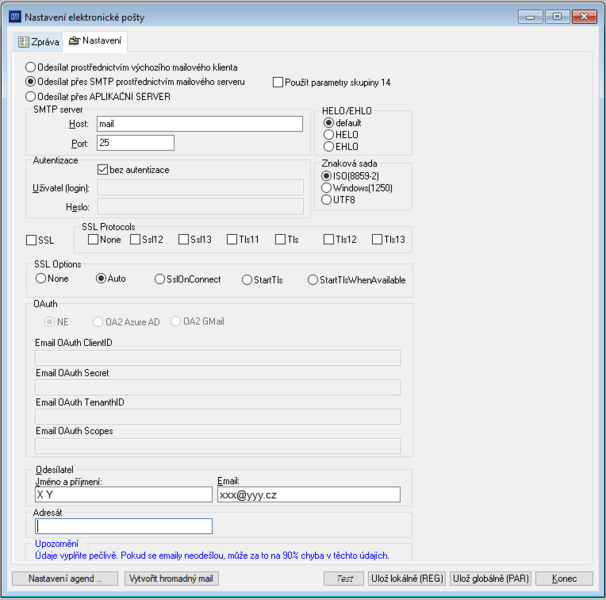Click the Adresát recipient field
The width and height of the screenshot is (606, 600).
pos(124,526)
